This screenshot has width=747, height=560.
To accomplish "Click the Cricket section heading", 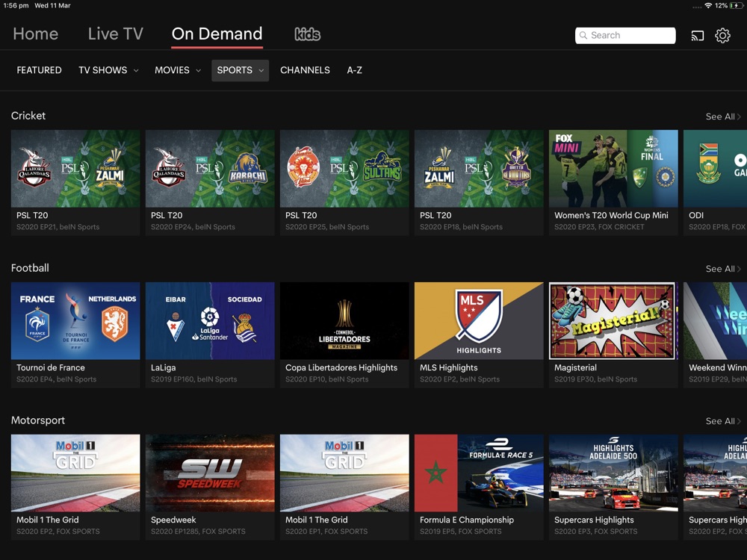I will [28, 116].
